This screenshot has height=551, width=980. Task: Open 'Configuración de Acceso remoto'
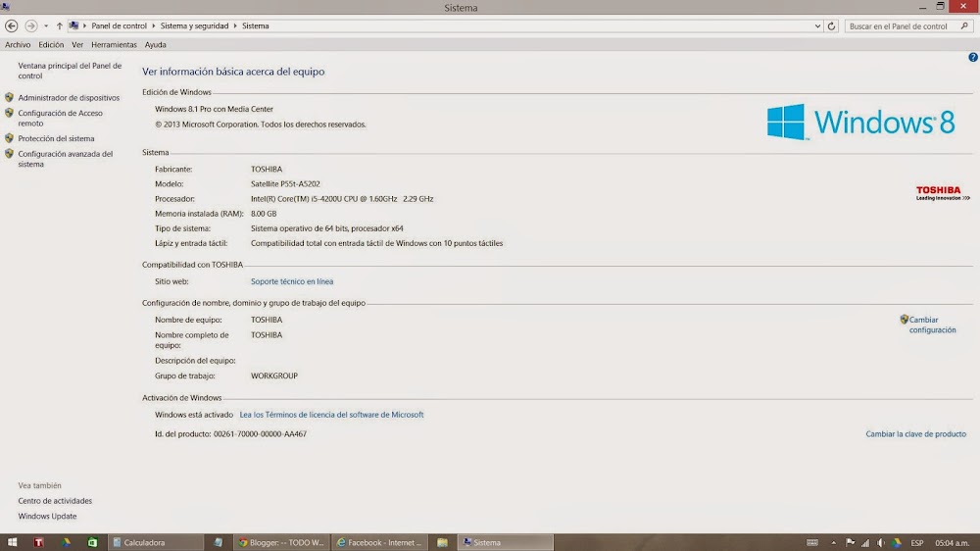coord(60,119)
